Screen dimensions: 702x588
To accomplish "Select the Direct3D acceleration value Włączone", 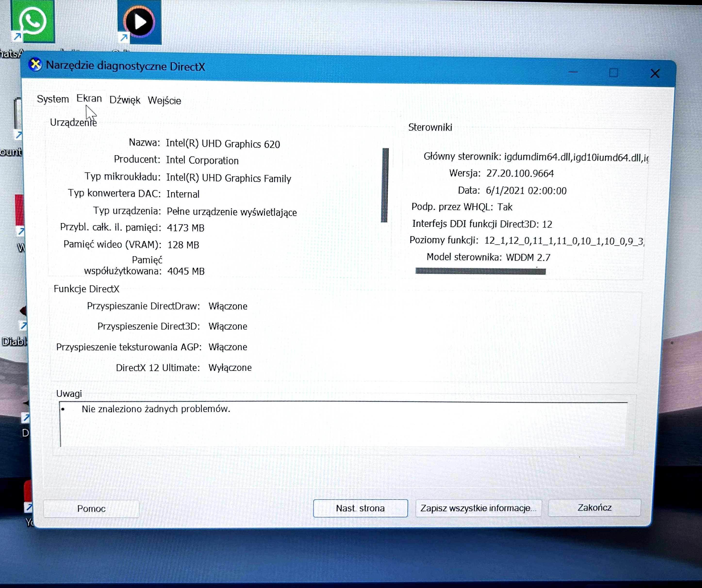I will pos(228,326).
